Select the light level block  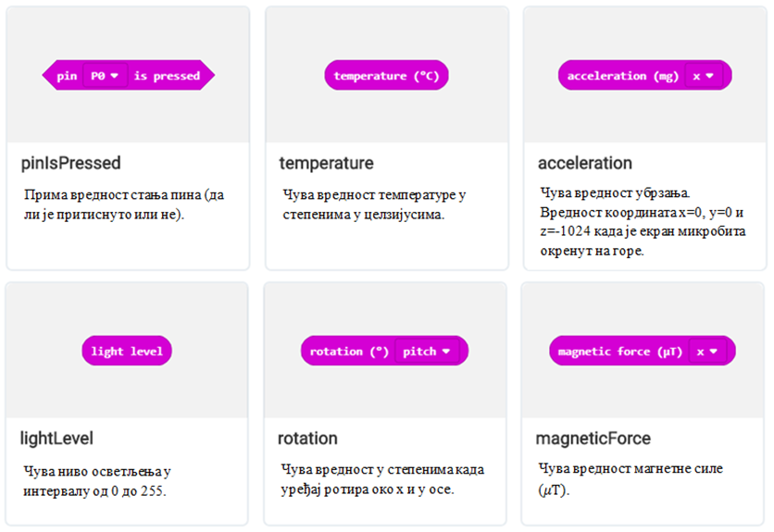tap(127, 351)
